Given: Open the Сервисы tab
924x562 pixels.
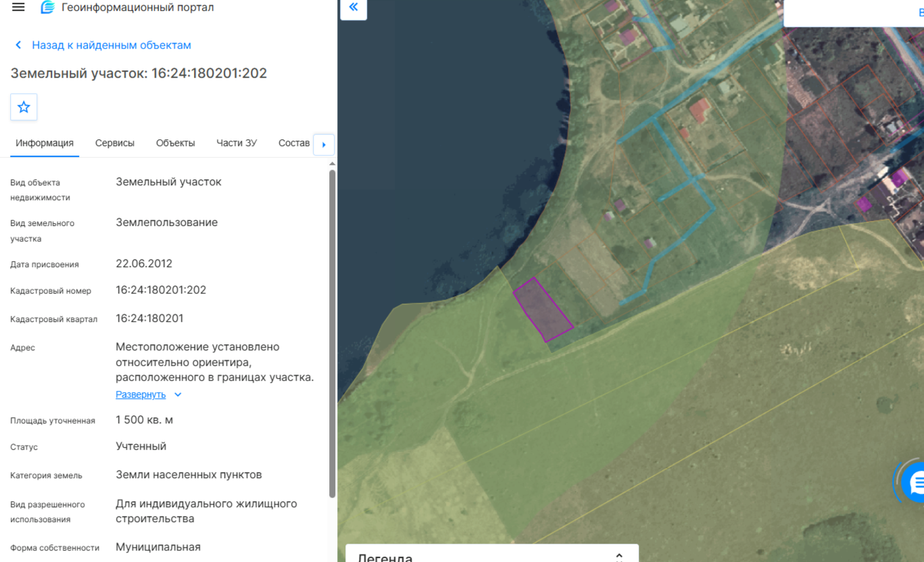Looking at the screenshot, I should click(x=115, y=143).
